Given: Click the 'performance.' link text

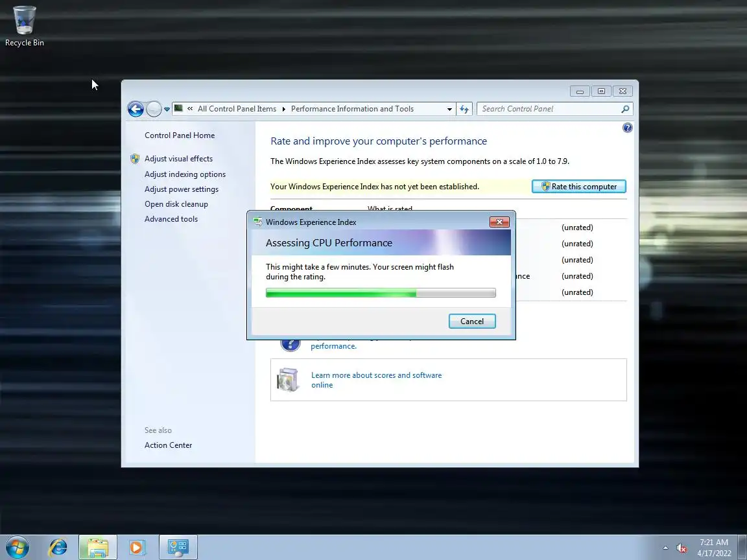Looking at the screenshot, I should pos(333,346).
